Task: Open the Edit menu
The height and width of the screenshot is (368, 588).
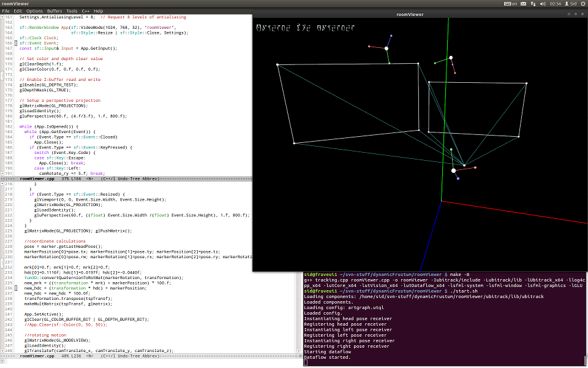Action: click(18, 11)
